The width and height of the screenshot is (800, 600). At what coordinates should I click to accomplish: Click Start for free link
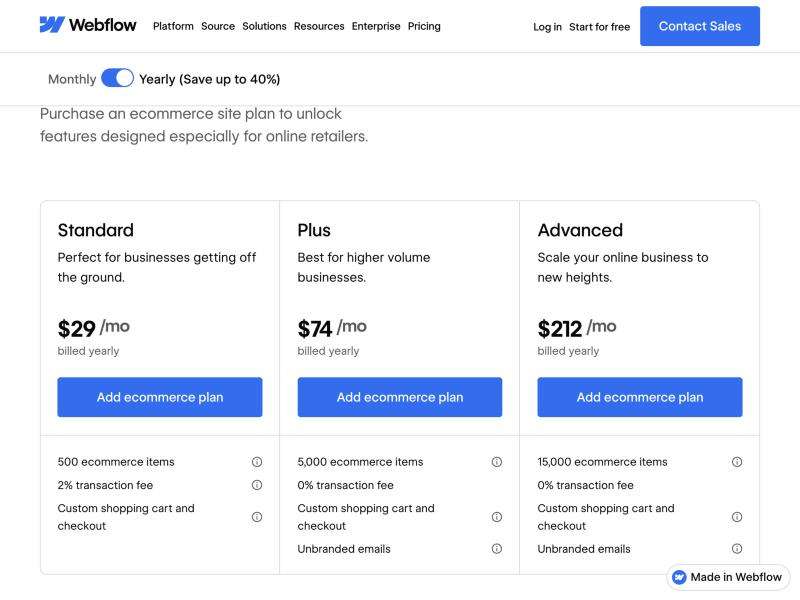(599, 27)
